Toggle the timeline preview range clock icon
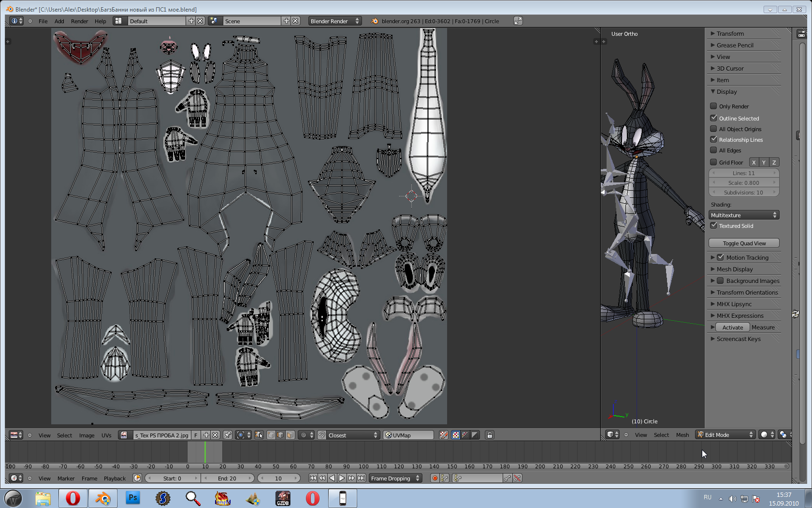Screen dimensions: 812x508 137,478
